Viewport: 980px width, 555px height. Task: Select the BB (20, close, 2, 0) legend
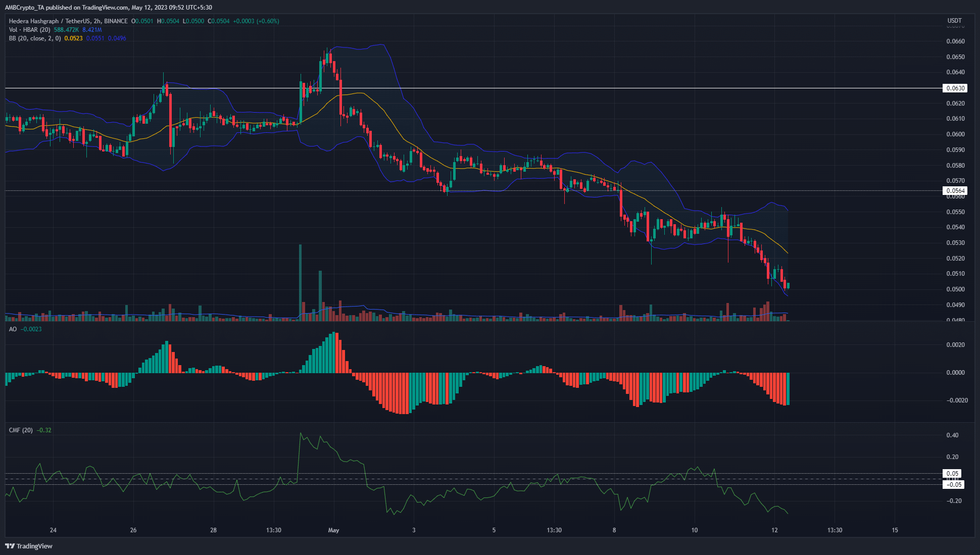pyautogui.click(x=35, y=38)
